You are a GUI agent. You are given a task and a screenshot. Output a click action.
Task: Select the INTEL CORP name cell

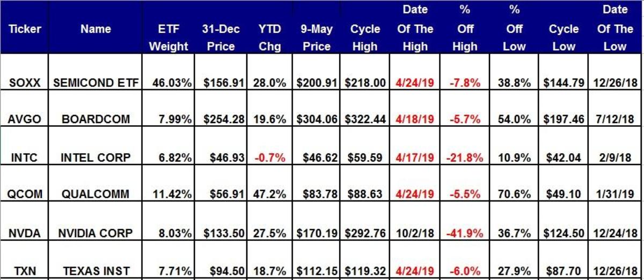click(96, 157)
